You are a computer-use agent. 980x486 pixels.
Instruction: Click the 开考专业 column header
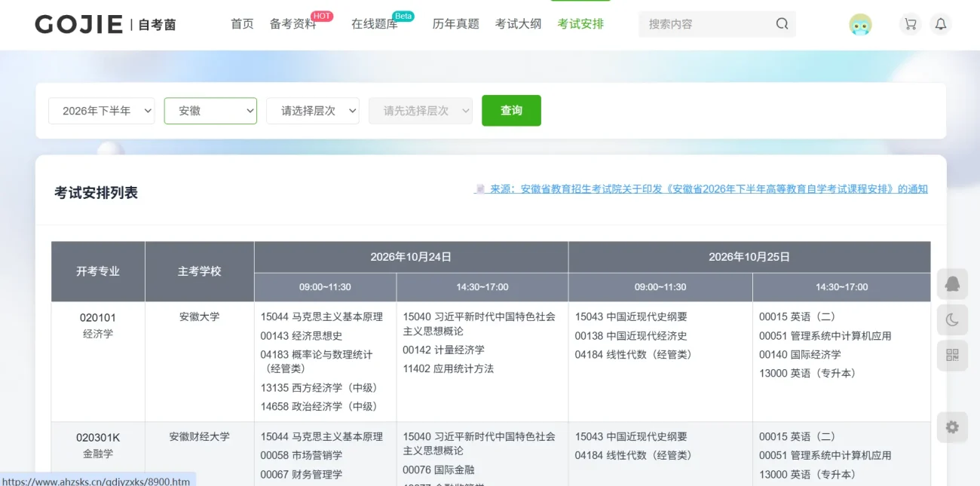click(98, 271)
